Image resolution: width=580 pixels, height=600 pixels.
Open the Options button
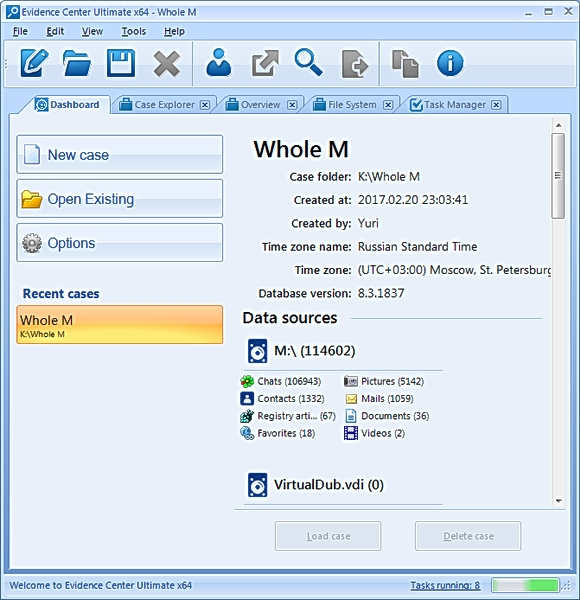tap(120, 243)
